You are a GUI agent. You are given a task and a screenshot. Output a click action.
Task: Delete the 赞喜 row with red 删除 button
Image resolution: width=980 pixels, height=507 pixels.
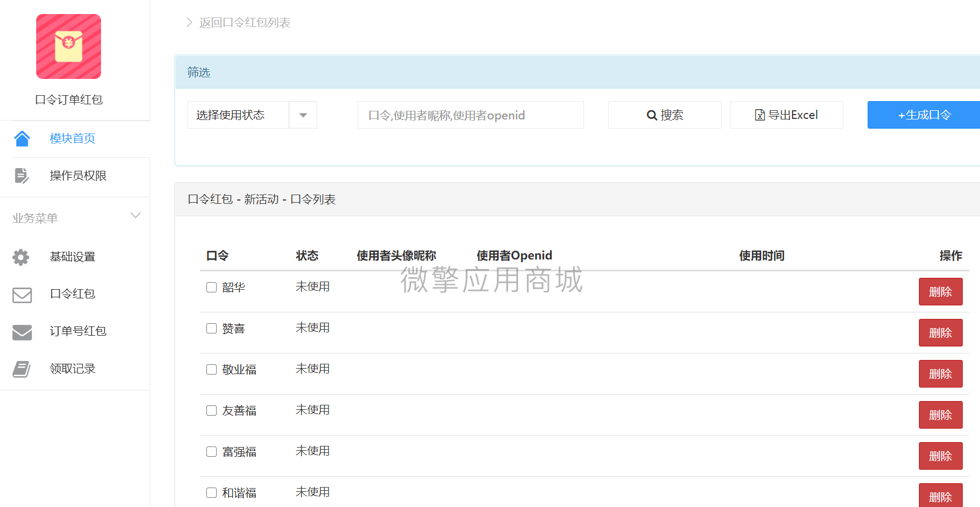pyautogui.click(x=941, y=333)
